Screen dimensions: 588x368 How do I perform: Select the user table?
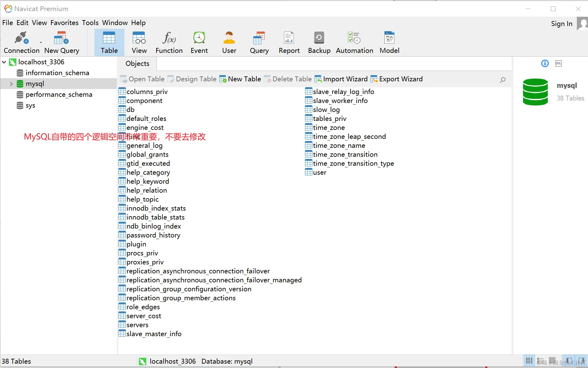(316, 172)
